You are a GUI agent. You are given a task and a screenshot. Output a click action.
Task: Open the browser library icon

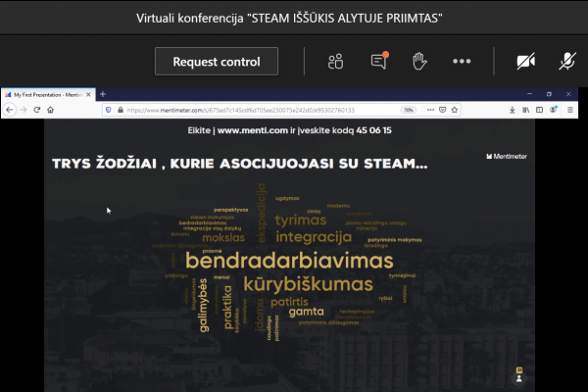525,110
